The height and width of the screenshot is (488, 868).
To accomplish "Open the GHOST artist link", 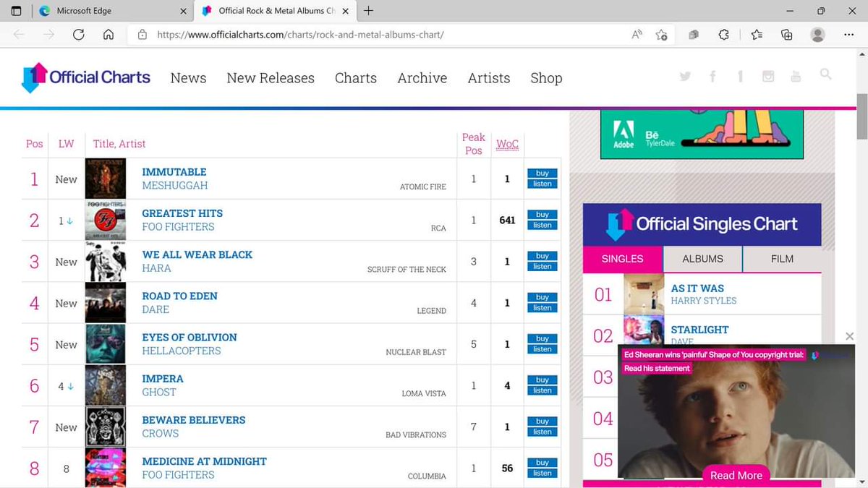I will [159, 392].
